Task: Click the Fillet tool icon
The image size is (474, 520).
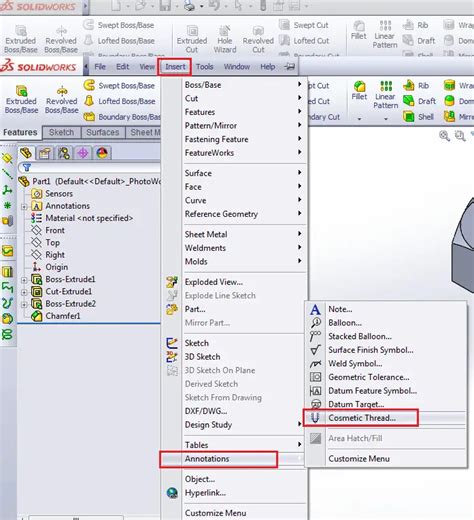Action: pos(359,86)
